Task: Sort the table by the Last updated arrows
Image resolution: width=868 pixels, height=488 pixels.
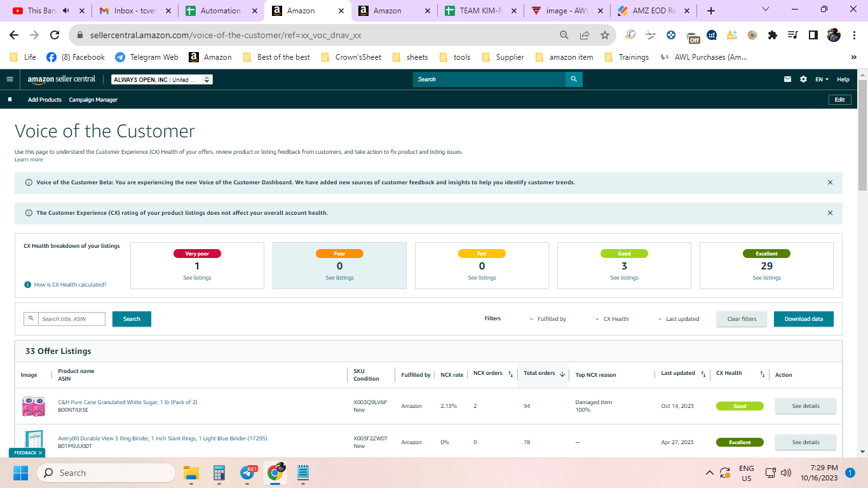Action: tap(703, 374)
